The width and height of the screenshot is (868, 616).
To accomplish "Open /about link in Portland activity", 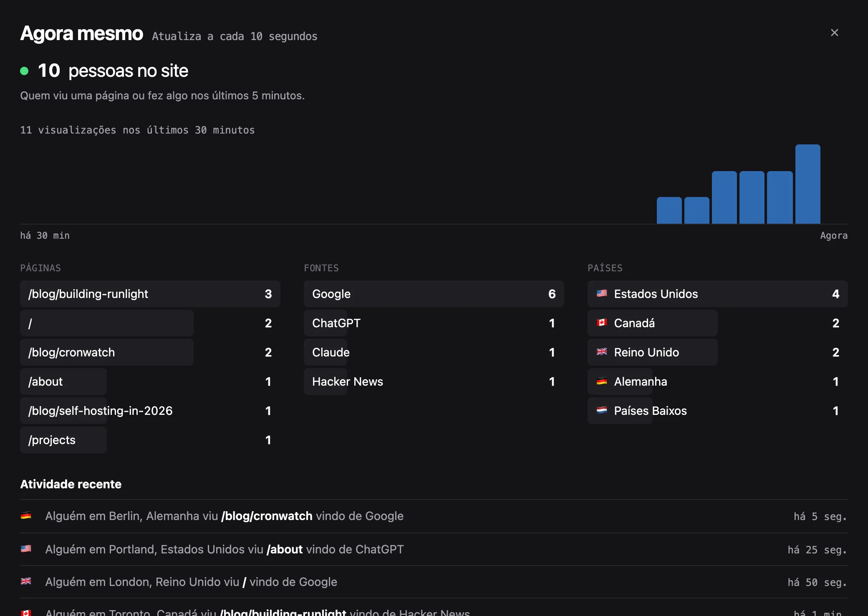I will (x=285, y=549).
